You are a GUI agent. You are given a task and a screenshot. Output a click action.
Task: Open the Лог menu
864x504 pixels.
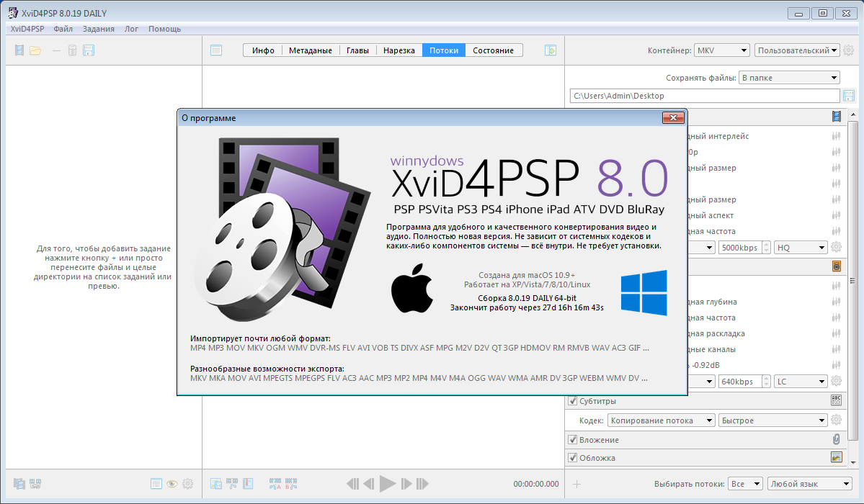click(132, 29)
